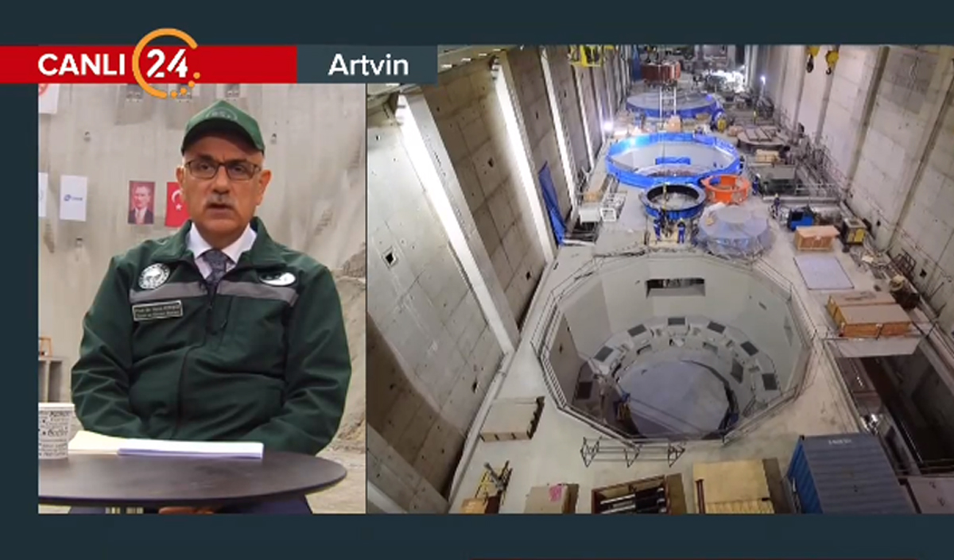The image size is (954, 560).
Task: Click the speaker's eyeglasses
Action: 222,168
